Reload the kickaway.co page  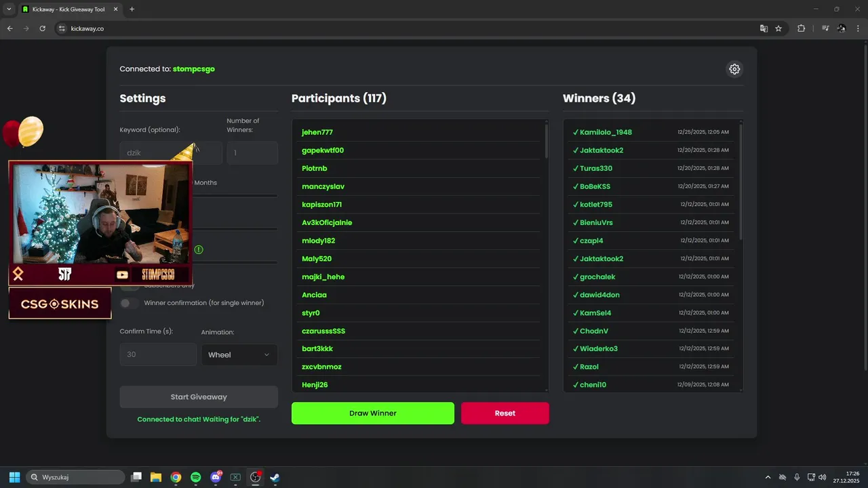[42, 28]
